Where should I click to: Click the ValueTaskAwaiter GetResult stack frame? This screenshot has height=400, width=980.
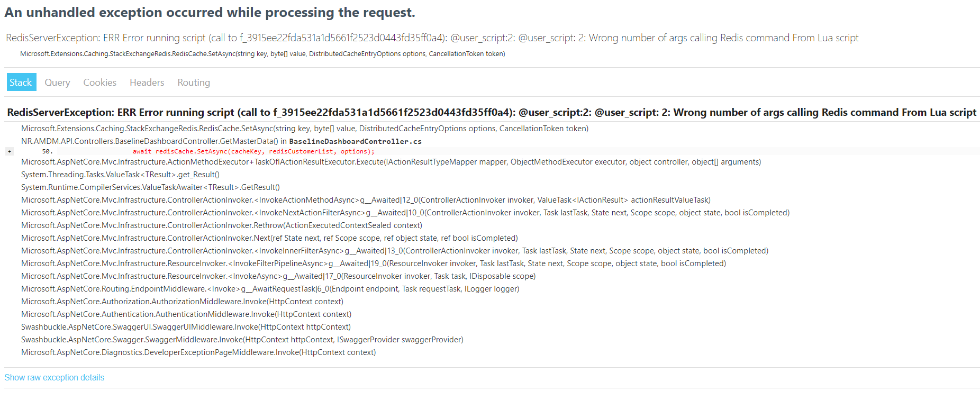pyautogui.click(x=150, y=187)
